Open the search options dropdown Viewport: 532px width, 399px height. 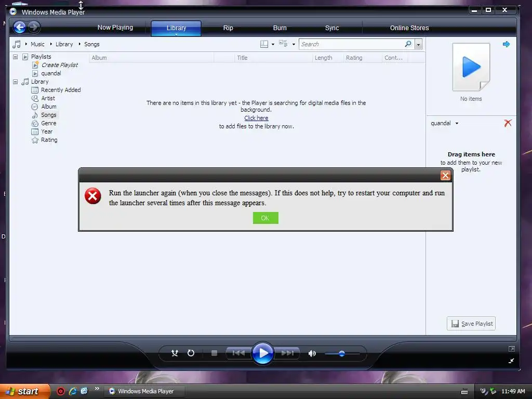[418, 45]
